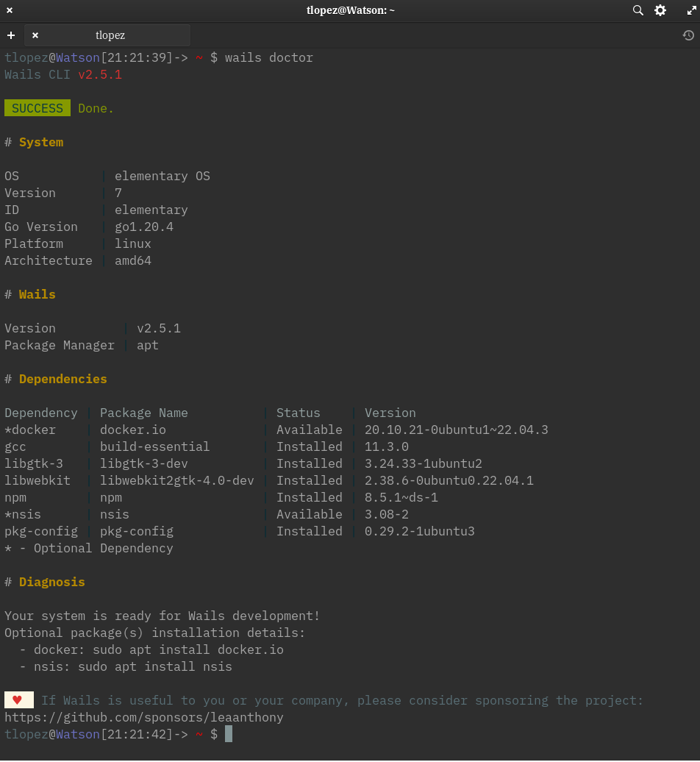The height and width of the screenshot is (762, 700).
Task: Click the Diagnosis section heading
Action: click(52, 582)
